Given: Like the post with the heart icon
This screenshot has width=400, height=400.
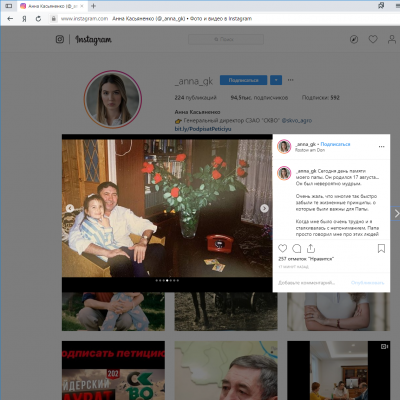Looking at the screenshot, I should pyautogui.click(x=282, y=248).
